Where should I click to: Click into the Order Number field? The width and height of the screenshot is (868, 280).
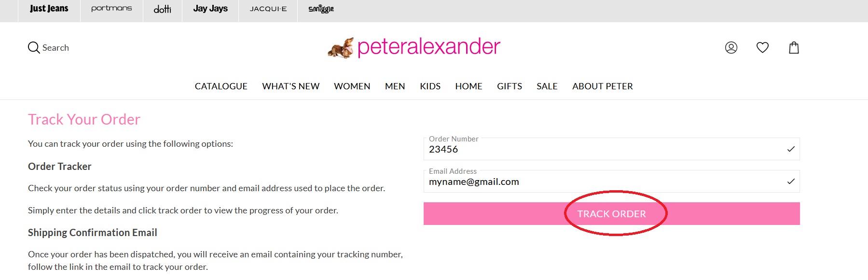coord(603,150)
